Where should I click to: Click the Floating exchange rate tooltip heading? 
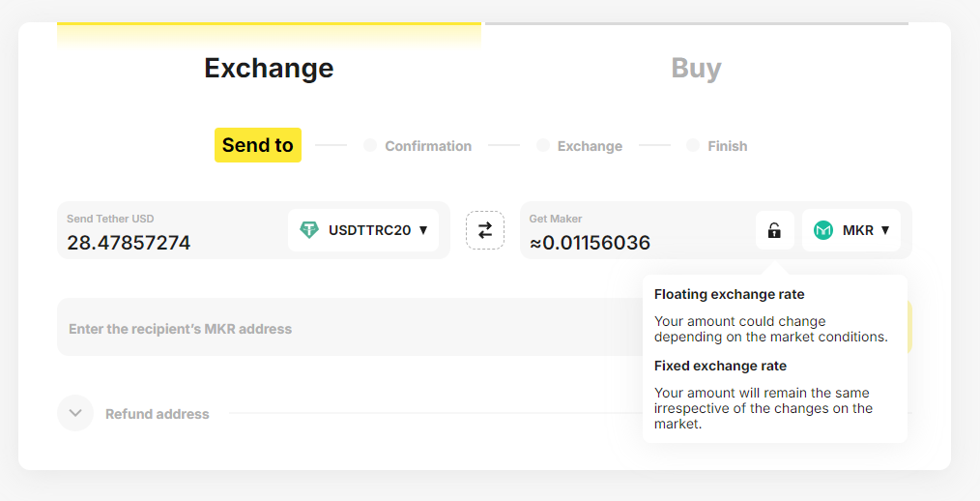click(730, 294)
